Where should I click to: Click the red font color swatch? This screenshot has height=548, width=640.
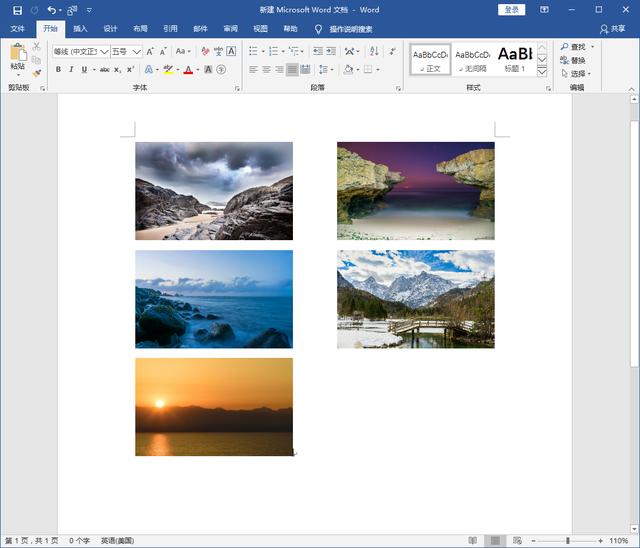(188, 70)
